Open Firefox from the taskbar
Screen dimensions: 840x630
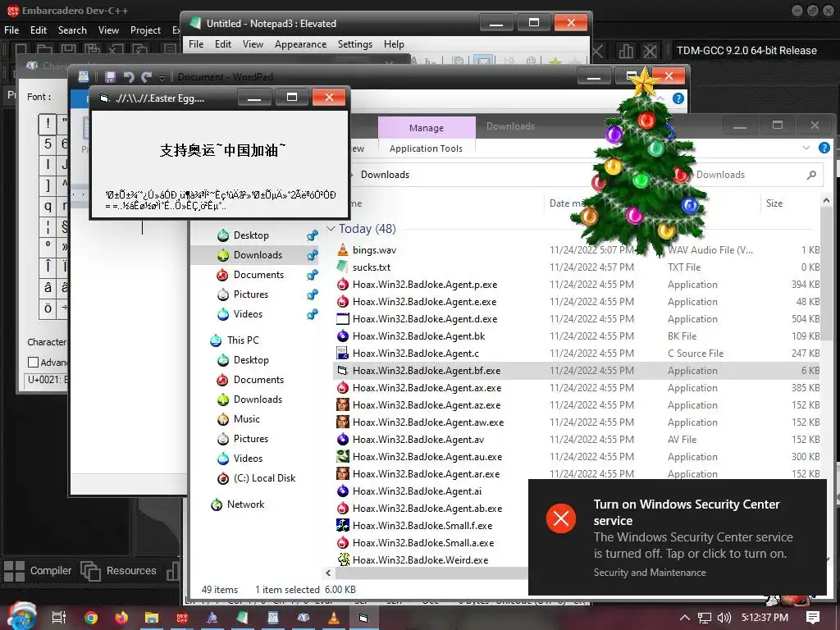tap(121, 618)
